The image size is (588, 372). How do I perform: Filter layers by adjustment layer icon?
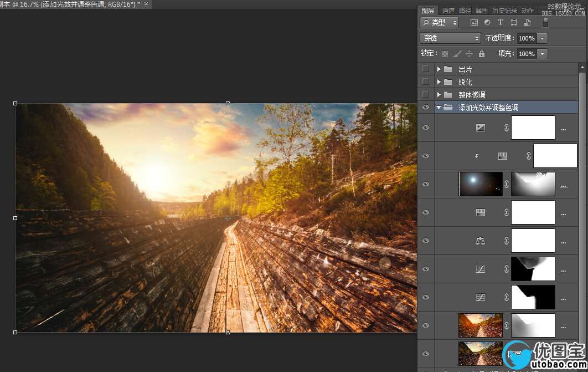pyautogui.click(x=487, y=23)
